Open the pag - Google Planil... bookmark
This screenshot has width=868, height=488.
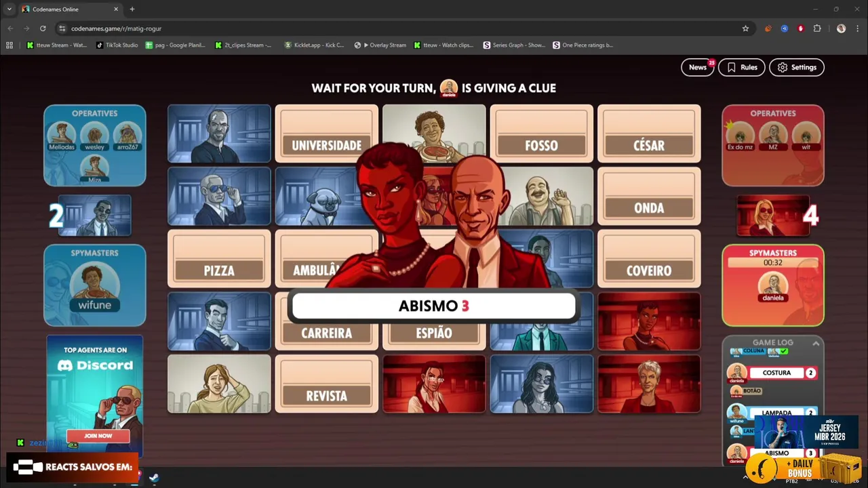[x=175, y=45]
